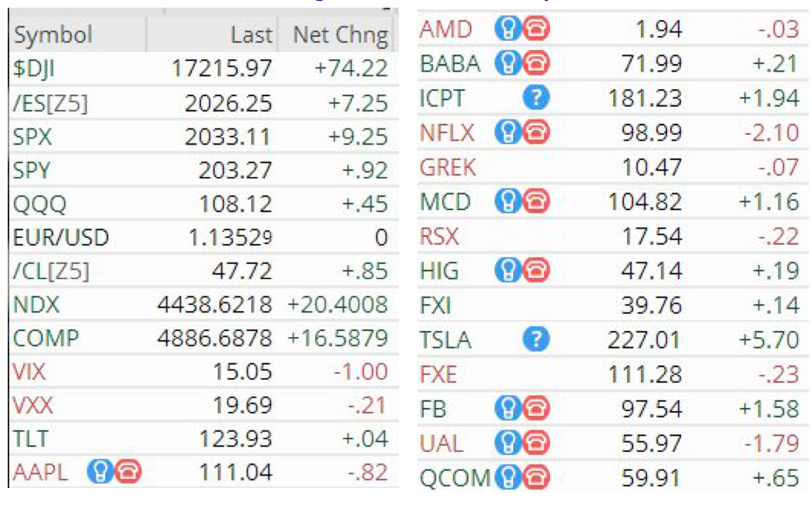Viewport: 812px width, 505px height.
Task: Open the lightbulb icon on AMD row
Action: click(x=508, y=28)
